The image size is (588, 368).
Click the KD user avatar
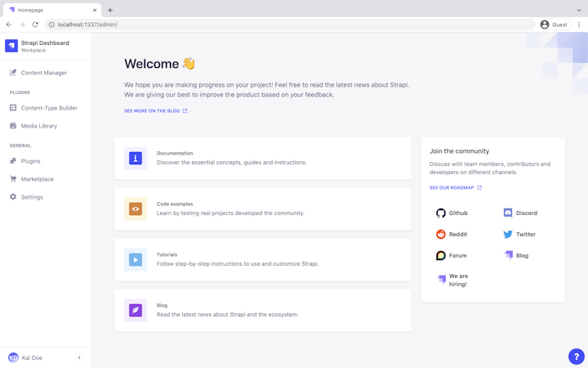13,357
